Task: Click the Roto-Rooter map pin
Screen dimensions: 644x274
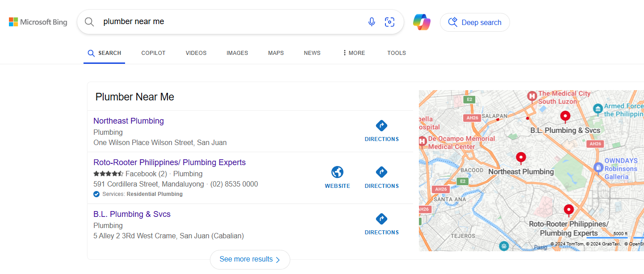Action: [569, 210]
